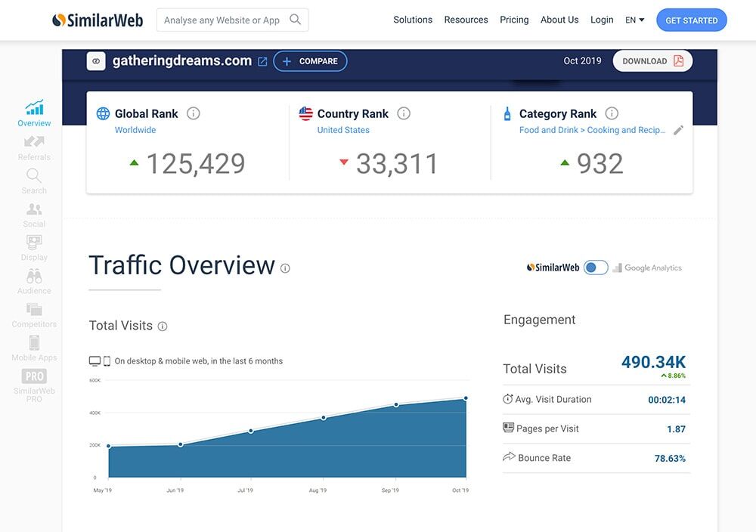This screenshot has width=756, height=532.
Task: Click the magnifier icon in search box
Action: point(295,20)
